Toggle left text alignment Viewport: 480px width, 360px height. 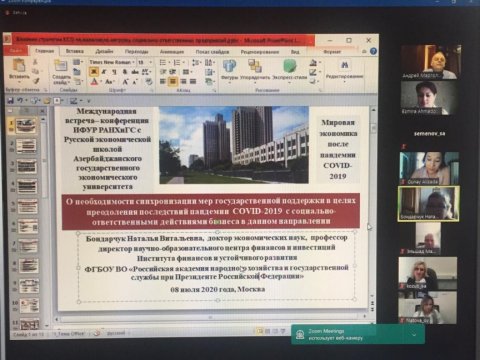pyautogui.click(x=163, y=81)
